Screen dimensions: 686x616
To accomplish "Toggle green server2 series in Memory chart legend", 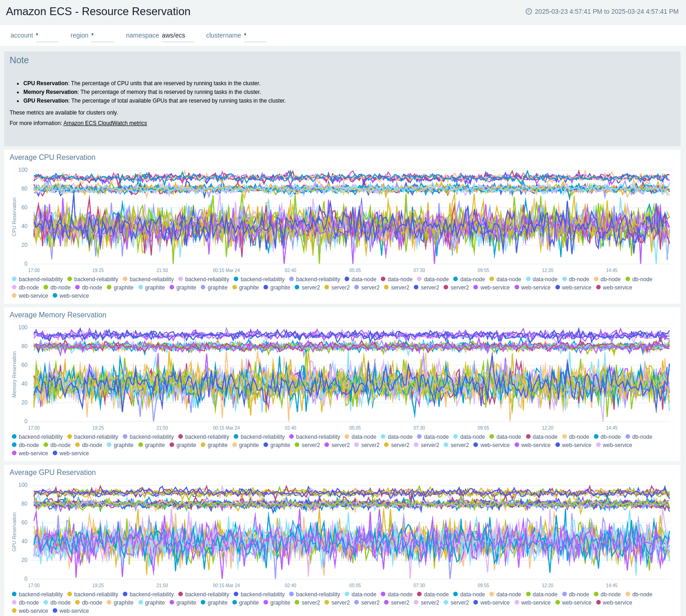I will (x=307, y=445).
